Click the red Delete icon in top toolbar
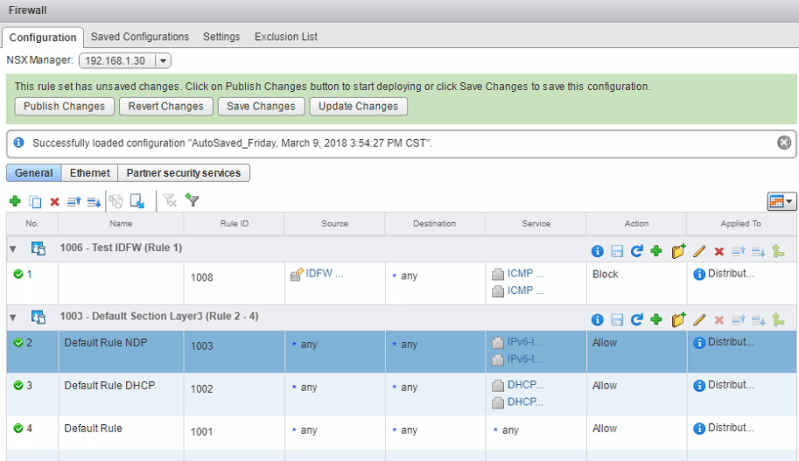Screen dimensions: 799x461 click(x=55, y=201)
